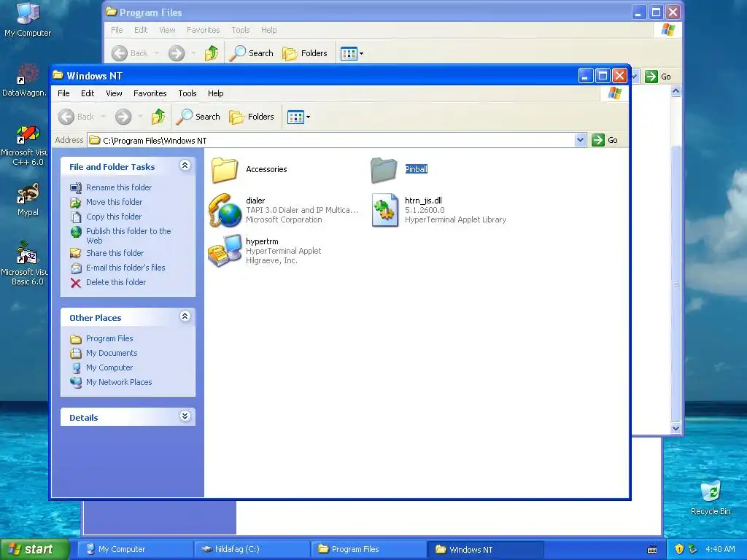Click the Pinball folder name label
The height and width of the screenshot is (560, 747).
(x=416, y=169)
